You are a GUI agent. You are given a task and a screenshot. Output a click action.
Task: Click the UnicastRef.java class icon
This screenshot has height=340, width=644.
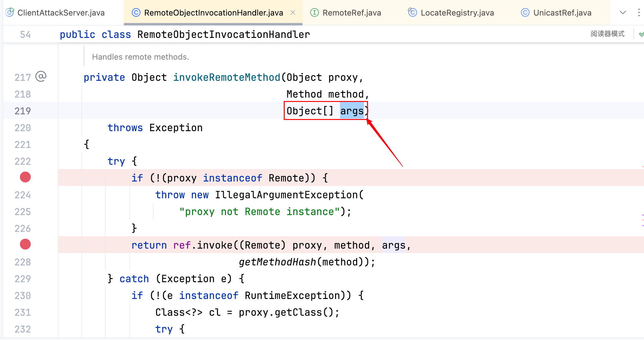point(525,12)
